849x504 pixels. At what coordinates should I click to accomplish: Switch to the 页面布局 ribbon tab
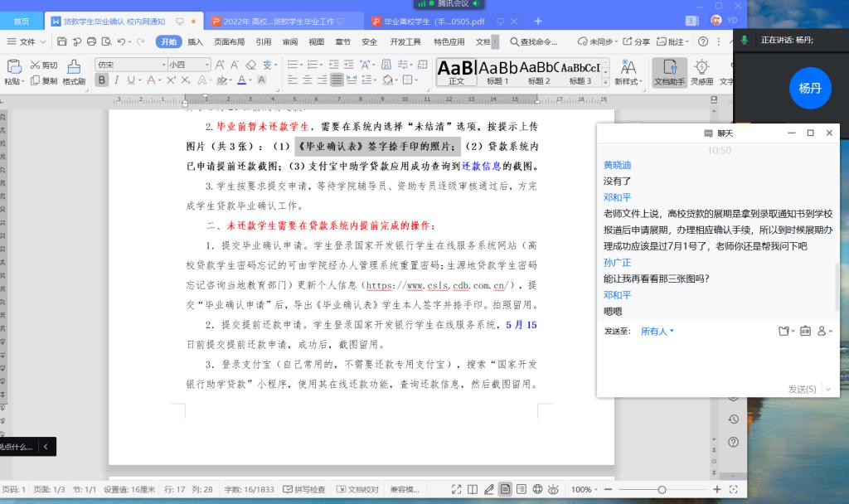pyautogui.click(x=229, y=41)
